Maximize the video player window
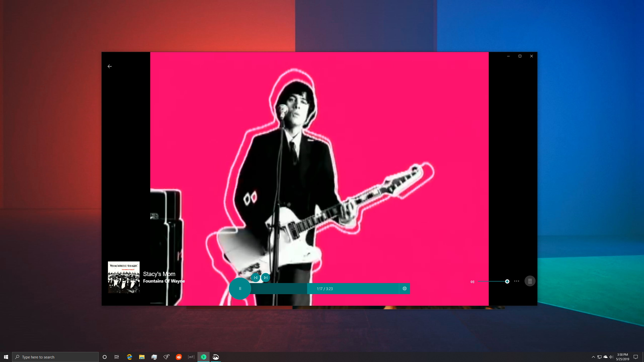 pos(520,56)
